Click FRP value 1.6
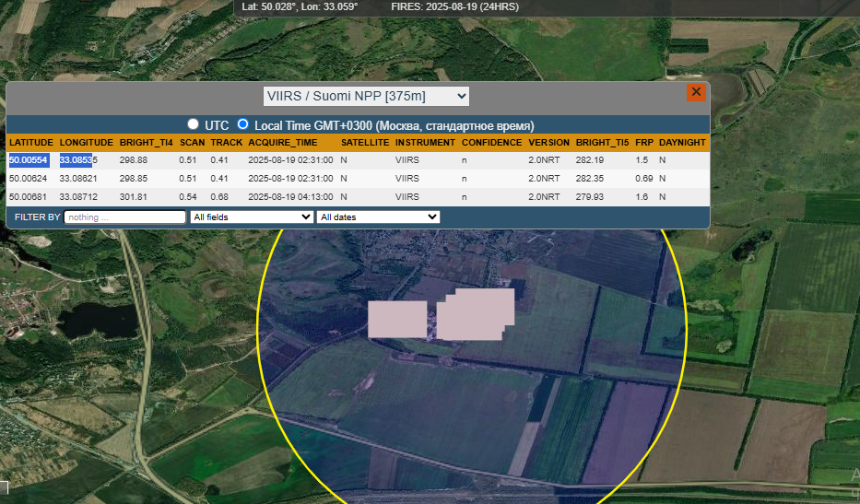The height and width of the screenshot is (504, 860). [x=642, y=197]
